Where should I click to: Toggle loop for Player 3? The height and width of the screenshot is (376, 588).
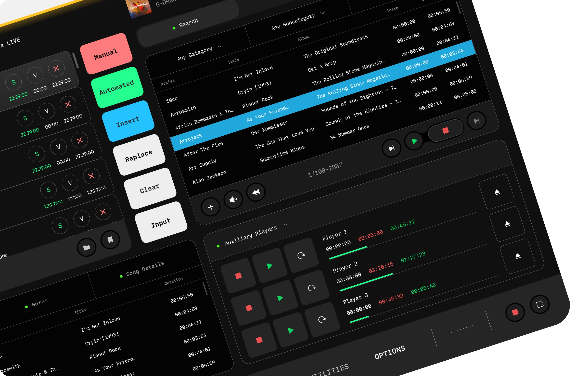322,320
